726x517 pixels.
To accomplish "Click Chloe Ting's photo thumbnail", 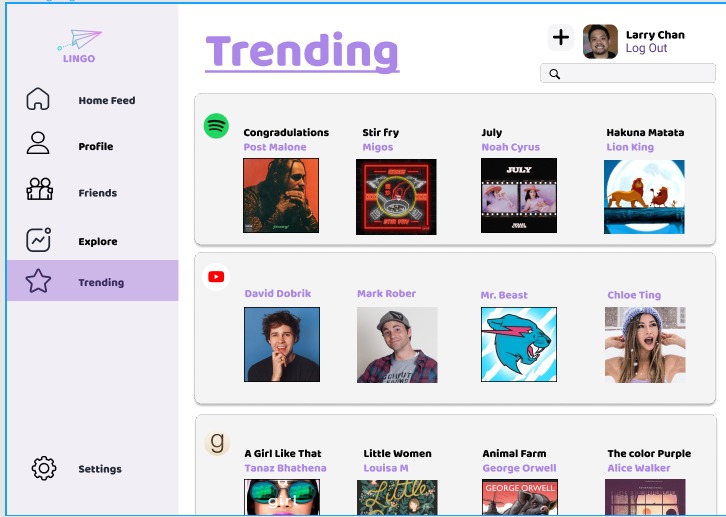I will pos(645,345).
